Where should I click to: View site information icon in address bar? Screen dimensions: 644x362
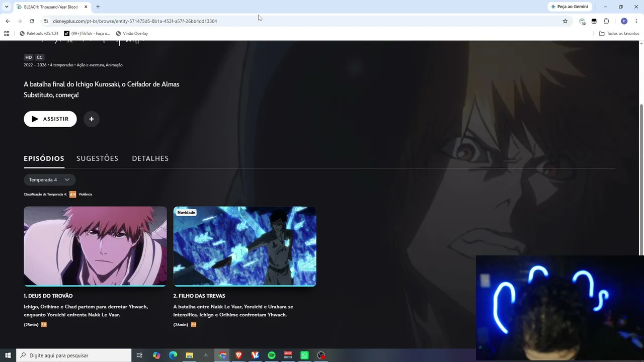point(46,21)
